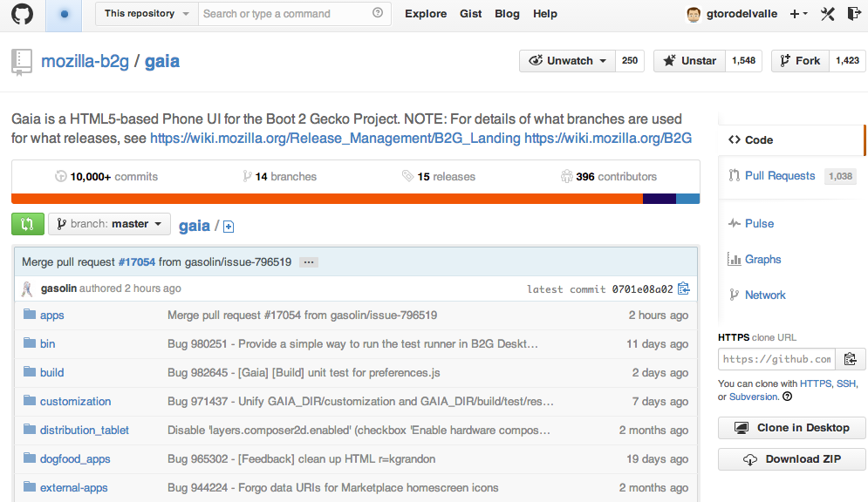Screen dimensions: 868x502
Task: Click the Download ZIP button
Action: pos(791,459)
